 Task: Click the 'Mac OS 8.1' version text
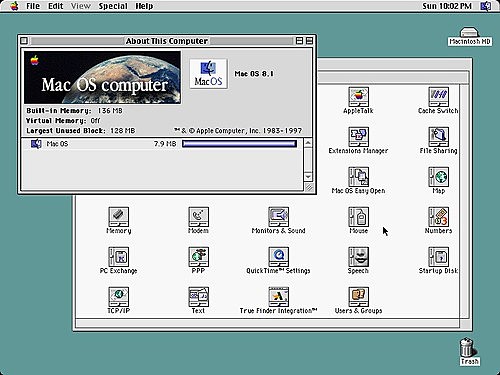pyautogui.click(x=254, y=74)
